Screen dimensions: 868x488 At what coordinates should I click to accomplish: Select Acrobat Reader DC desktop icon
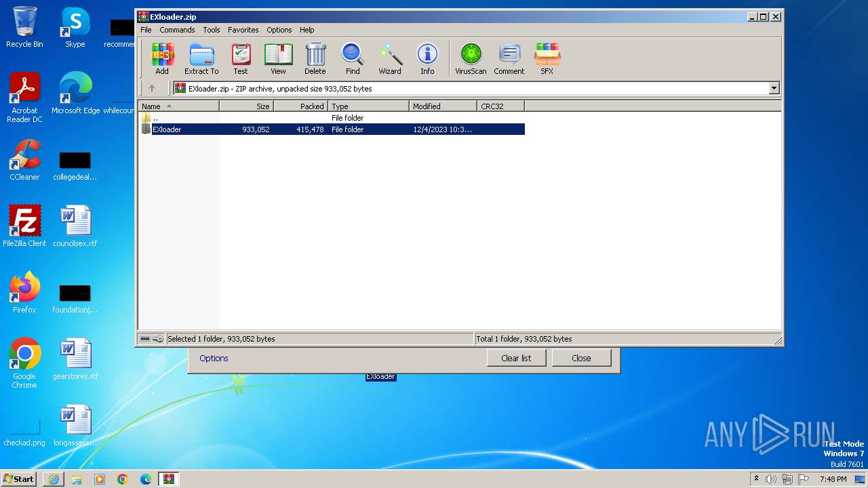click(x=24, y=98)
